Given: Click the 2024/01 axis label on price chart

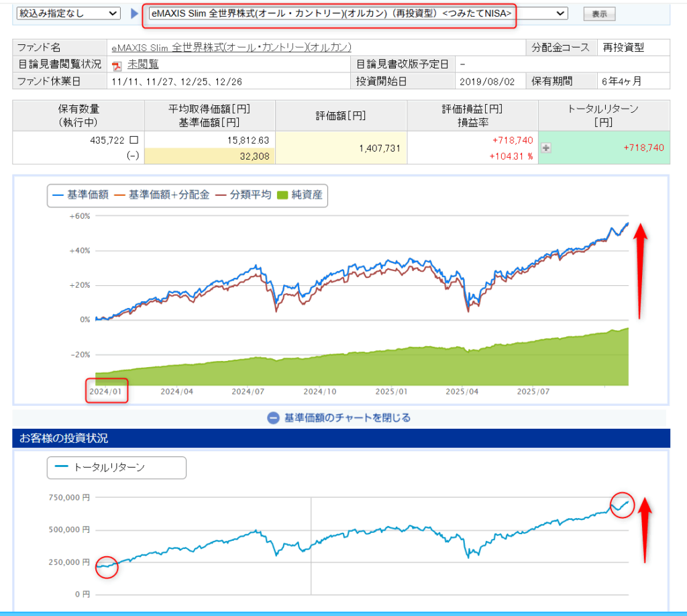Looking at the screenshot, I should [x=106, y=391].
